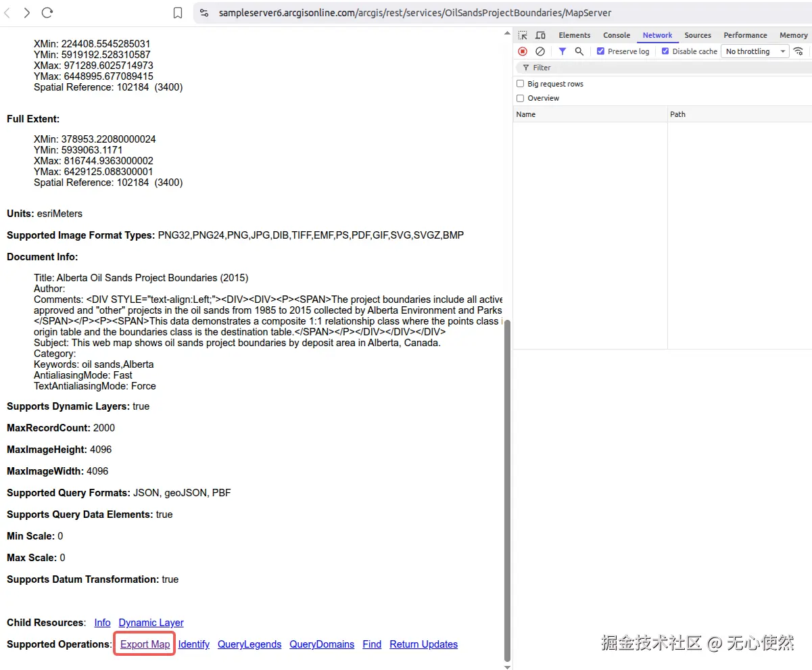
Task: Click the Supports Datum Transformation label
Action: [83, 579]
